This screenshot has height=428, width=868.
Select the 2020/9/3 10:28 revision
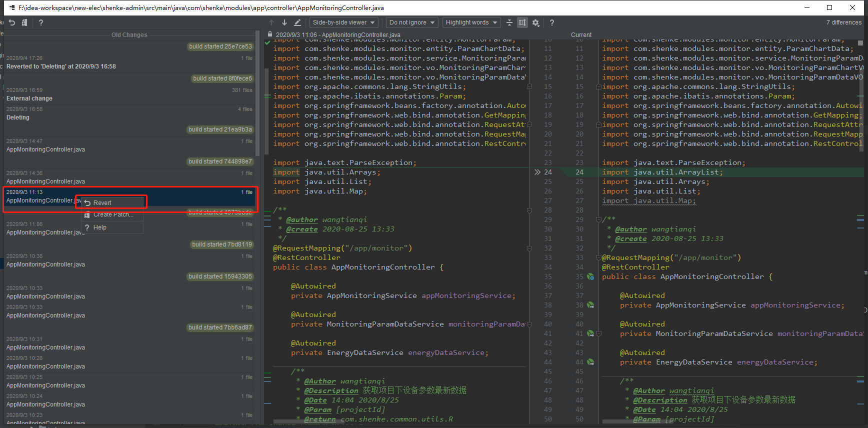tap(130, 362)
